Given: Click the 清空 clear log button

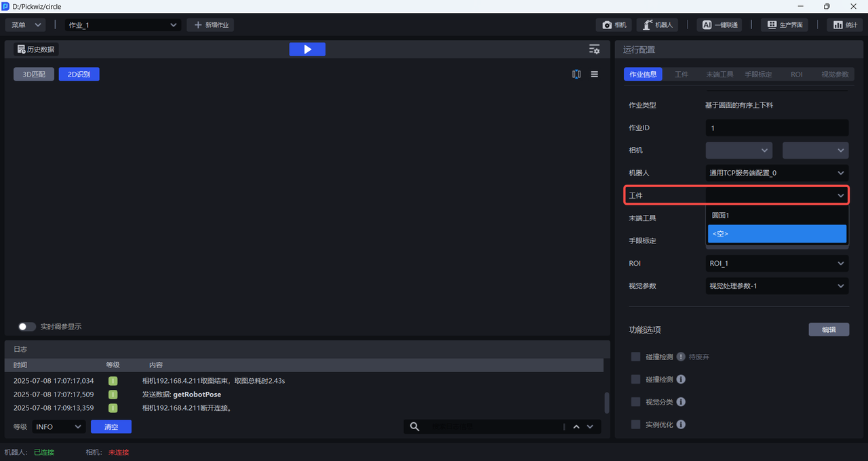Looking at the screenshot, I should [x=111, y=427].
